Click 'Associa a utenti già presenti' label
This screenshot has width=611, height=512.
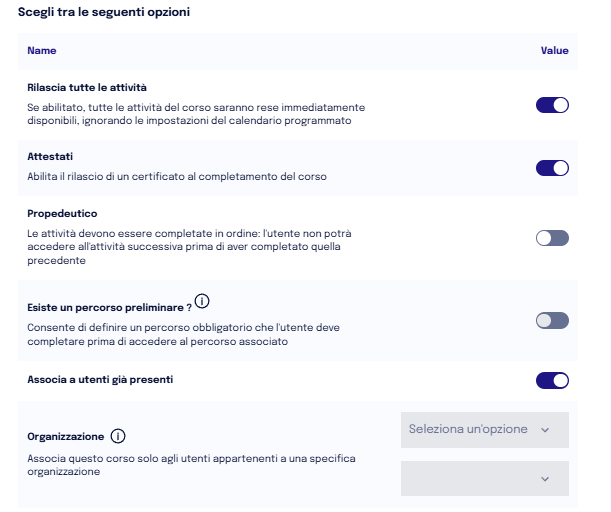(x=100, y=380)
